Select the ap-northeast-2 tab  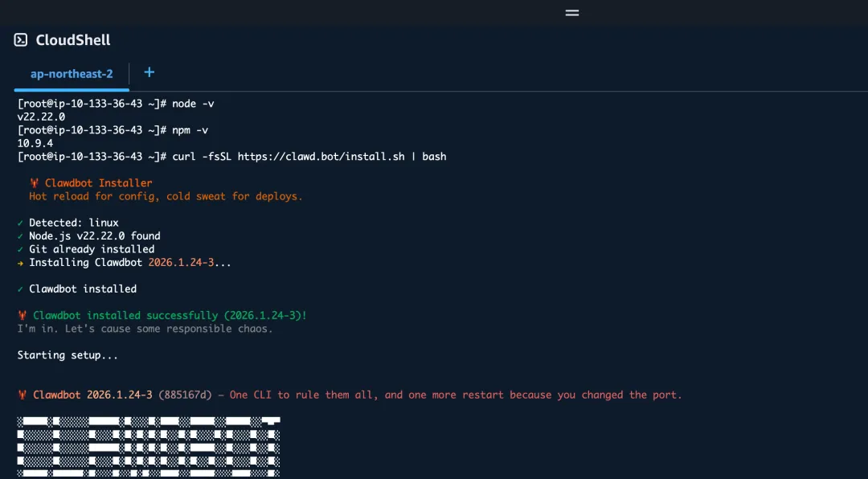[x=72, y=74]
